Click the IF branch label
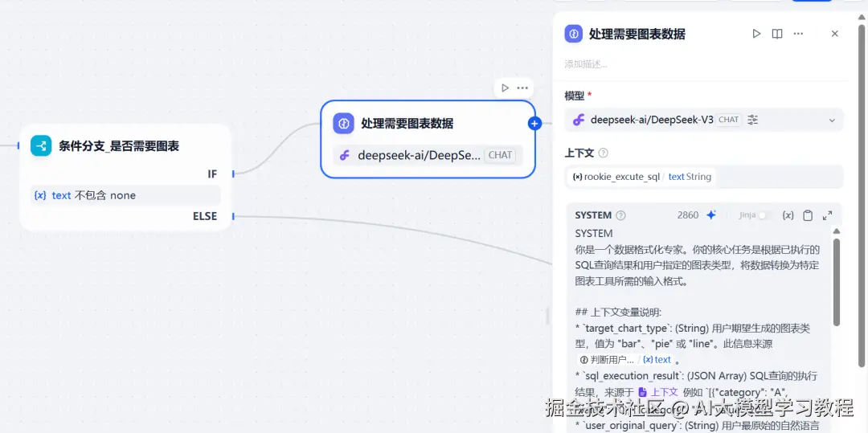This screenshot has height=433, width=868. point(212,174)
